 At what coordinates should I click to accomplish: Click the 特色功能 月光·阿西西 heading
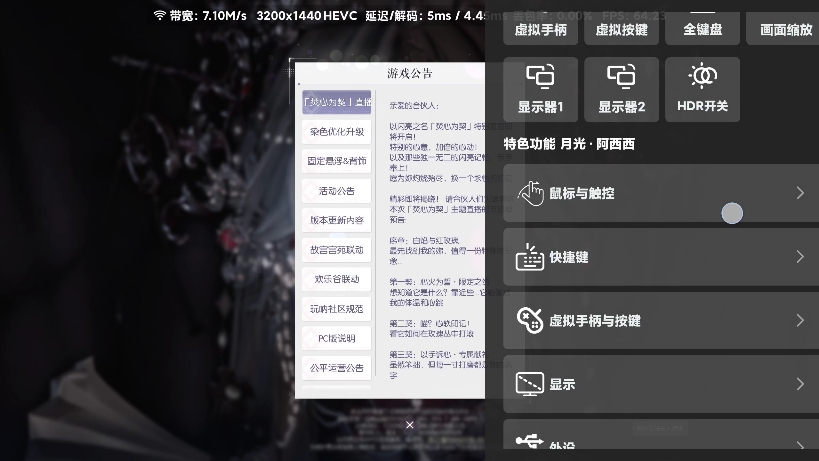point(569,144)
